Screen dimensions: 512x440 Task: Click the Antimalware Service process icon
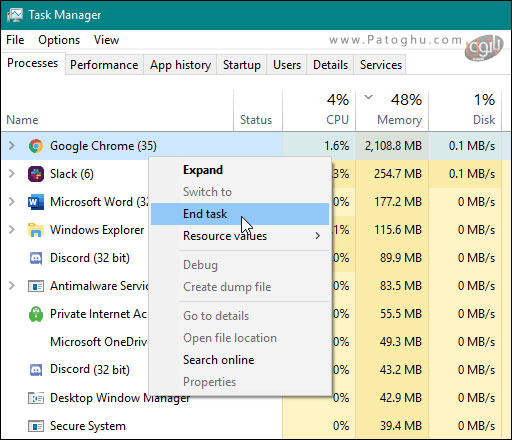[x=36, y=286]
